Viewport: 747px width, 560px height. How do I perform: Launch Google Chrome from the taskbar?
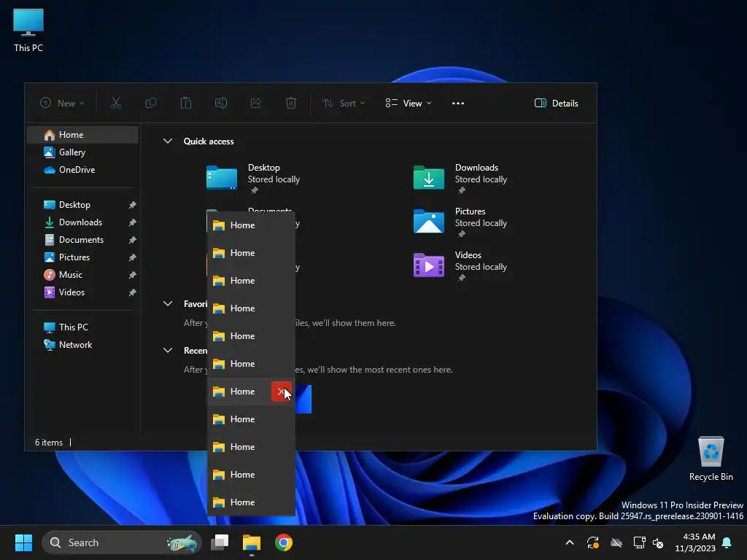click(284, 542)
